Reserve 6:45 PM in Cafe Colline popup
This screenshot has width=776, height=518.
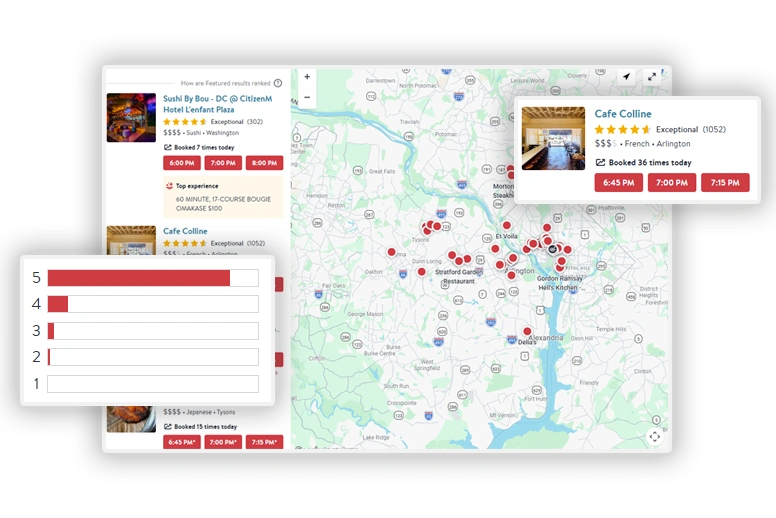[619, 183]
